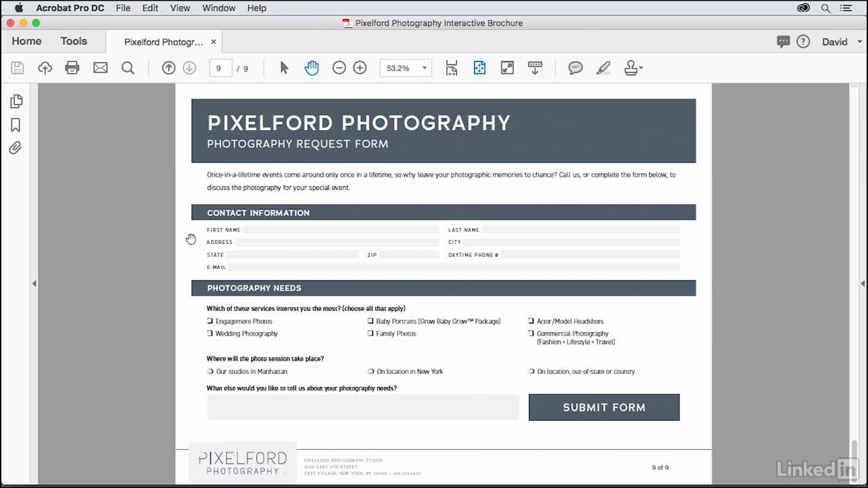Open the Help menu
Screen dimensions: 868x488
coord(256,8)
